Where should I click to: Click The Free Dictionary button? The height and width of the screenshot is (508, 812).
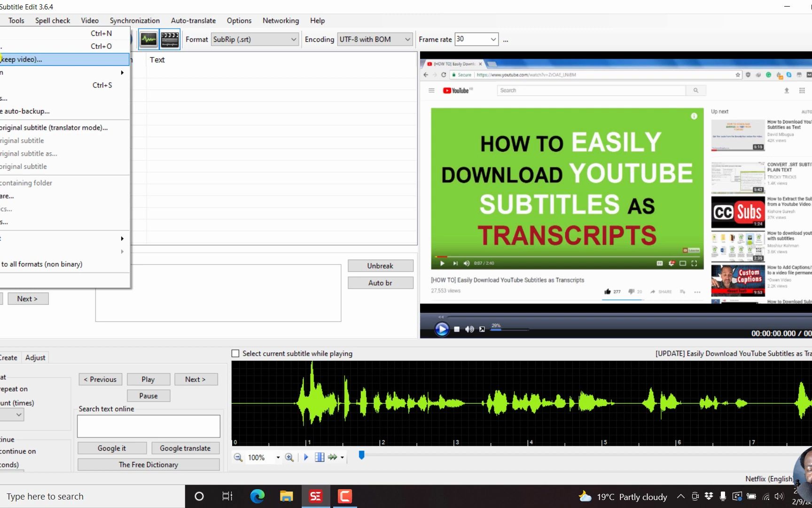click(x=148, y=465)
